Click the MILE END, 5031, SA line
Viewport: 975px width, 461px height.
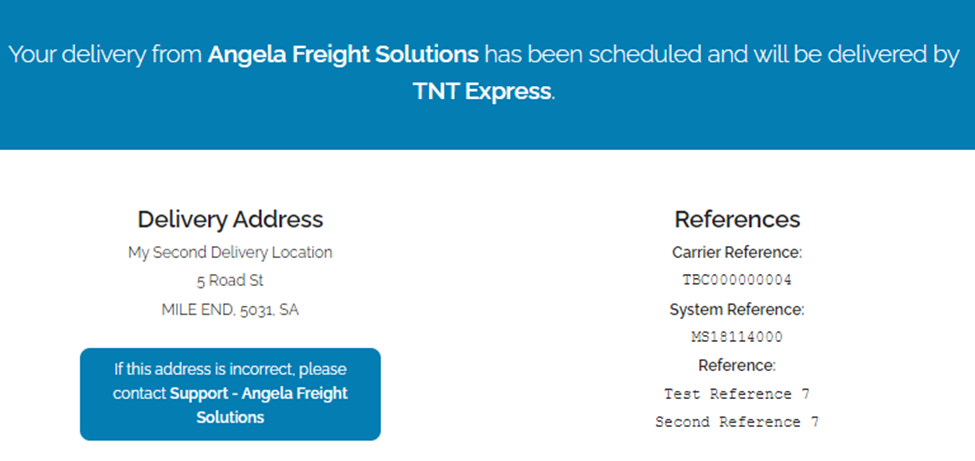coord(230,310)
